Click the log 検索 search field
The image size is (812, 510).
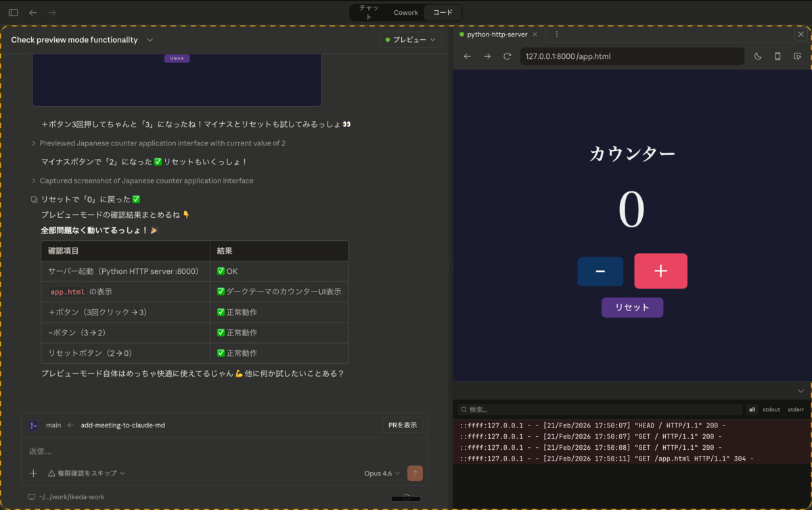(600, 409)
